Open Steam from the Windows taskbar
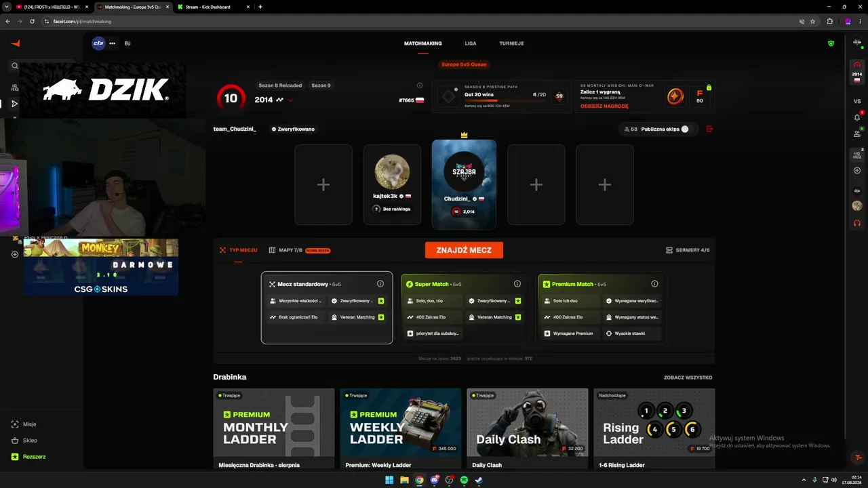Image resolution: width=868 pixels, height=488 pixels. [479, 480]
